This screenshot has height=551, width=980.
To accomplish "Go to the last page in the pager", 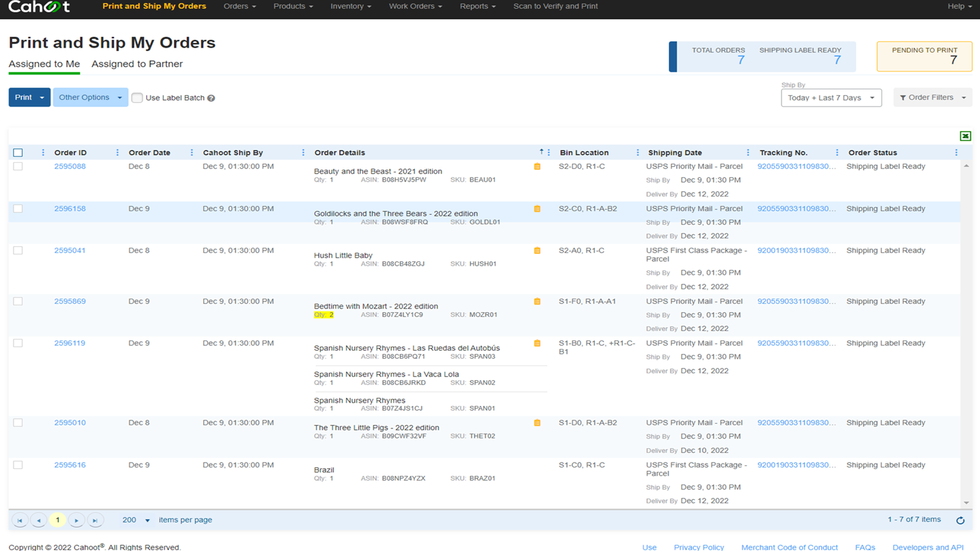I will [95, 520].
